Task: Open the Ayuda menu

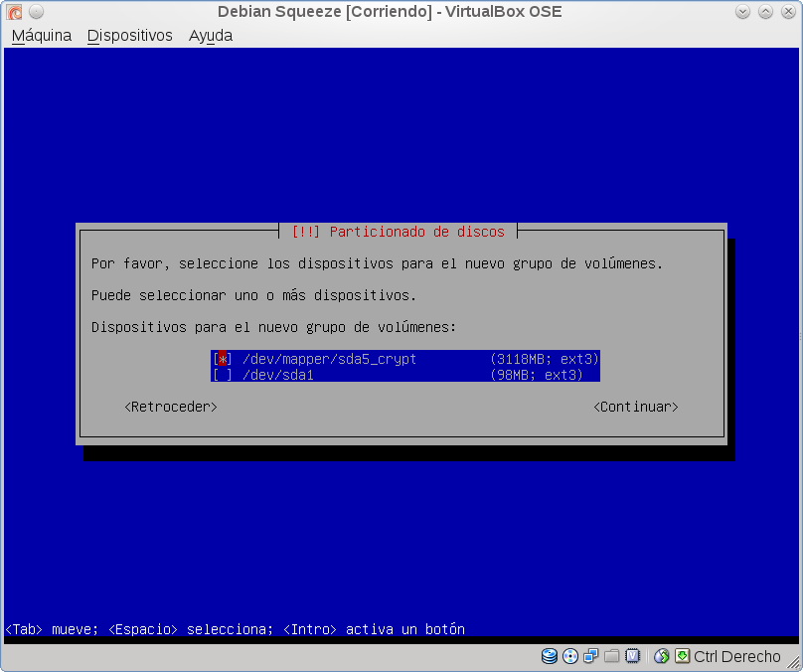Action: pyautogui.click(x=211, y=36)
